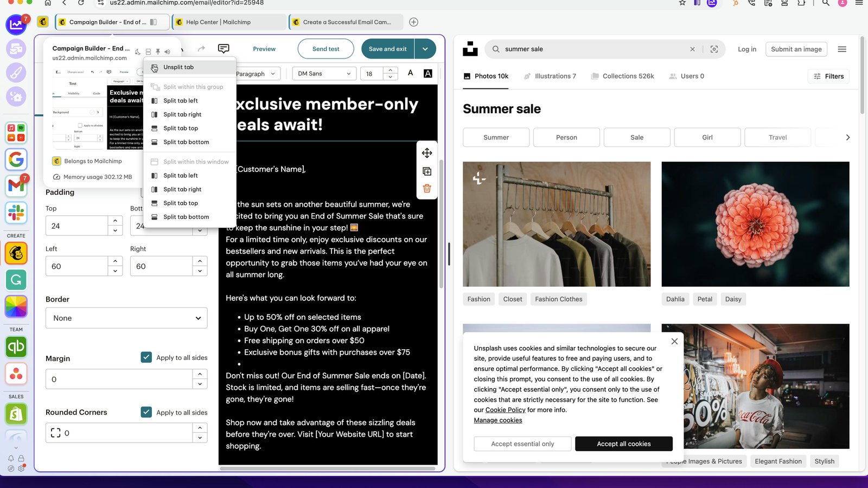Screen dimensions: 868x488
Task: Click the Rounded Corners value field
Action: click(x=119, y=433)
